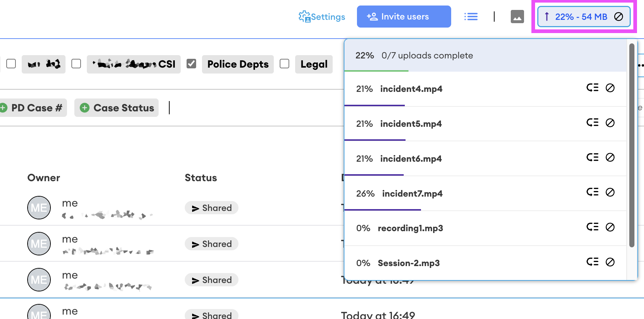Click overall 22% upload progress bar
Image resolution: width=644 pixels, height=319 pixels.
point(376,71)
